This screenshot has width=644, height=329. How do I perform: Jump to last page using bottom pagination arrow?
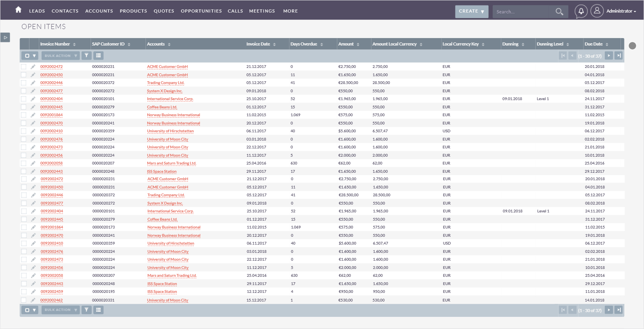coord(619,310)
